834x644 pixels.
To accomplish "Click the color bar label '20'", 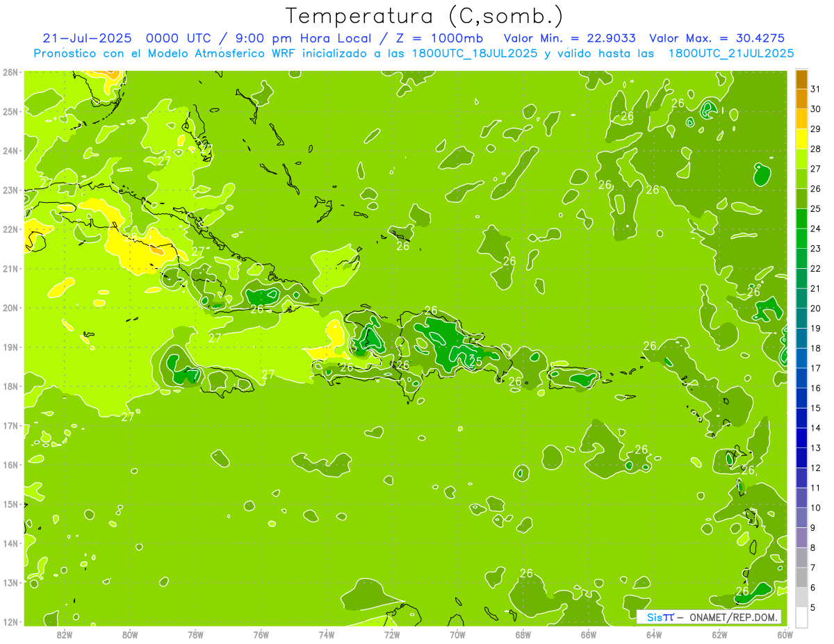I will [x=815, y=308].
